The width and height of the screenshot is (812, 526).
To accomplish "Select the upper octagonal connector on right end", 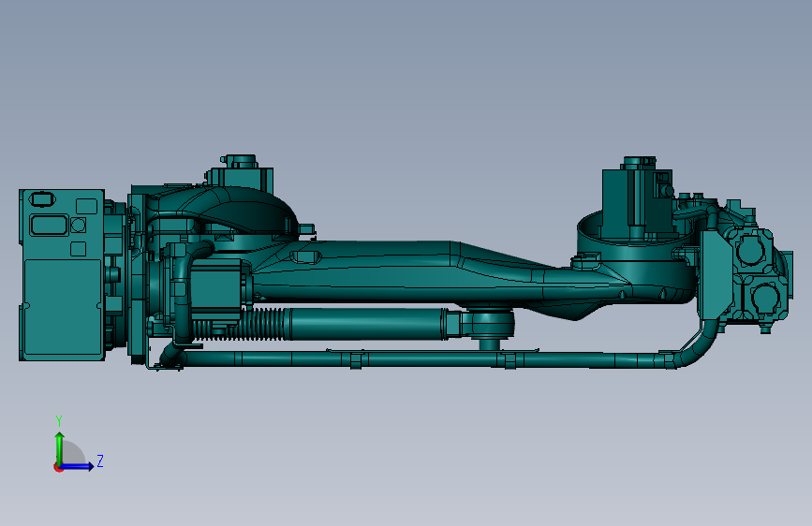I will click(751, 250).
